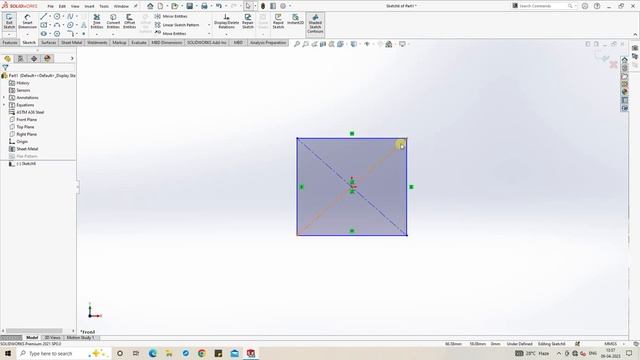This screenshot has height=360, width=640.
Task: Select Right Plane in the tree
Action: click(23, 134)
